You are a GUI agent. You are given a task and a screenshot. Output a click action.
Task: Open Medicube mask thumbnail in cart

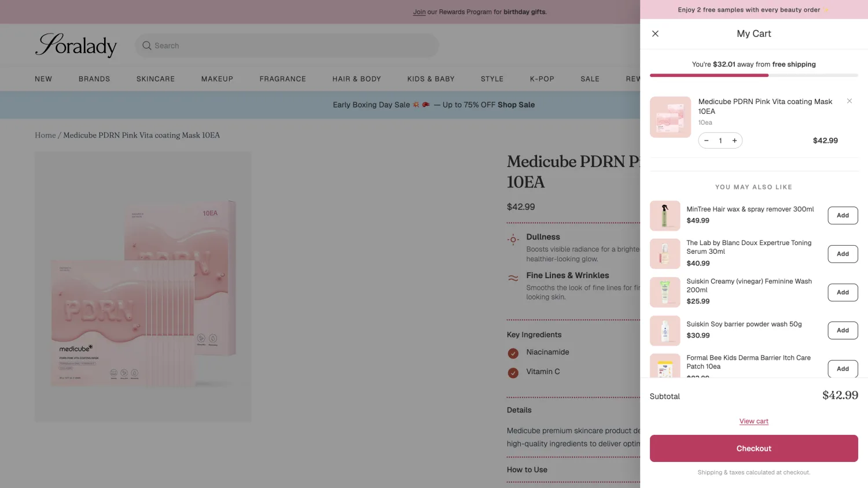tap(670, 117)
